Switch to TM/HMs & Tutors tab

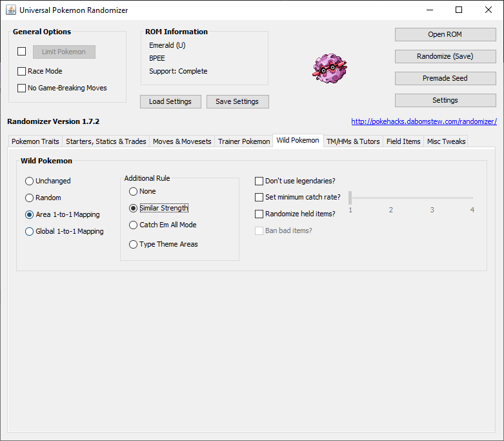click(x=353, y=141)
